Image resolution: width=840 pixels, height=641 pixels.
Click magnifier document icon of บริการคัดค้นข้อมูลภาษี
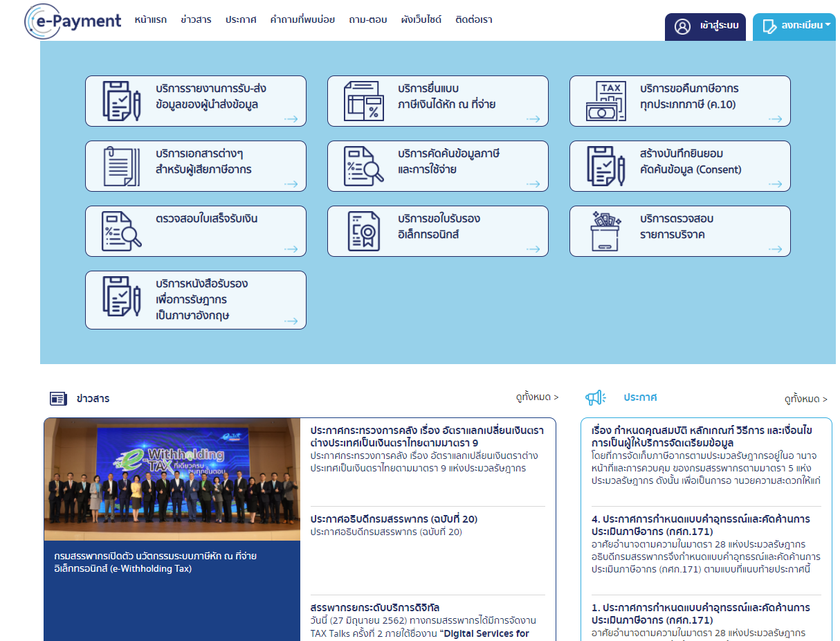tap(364, 166)
